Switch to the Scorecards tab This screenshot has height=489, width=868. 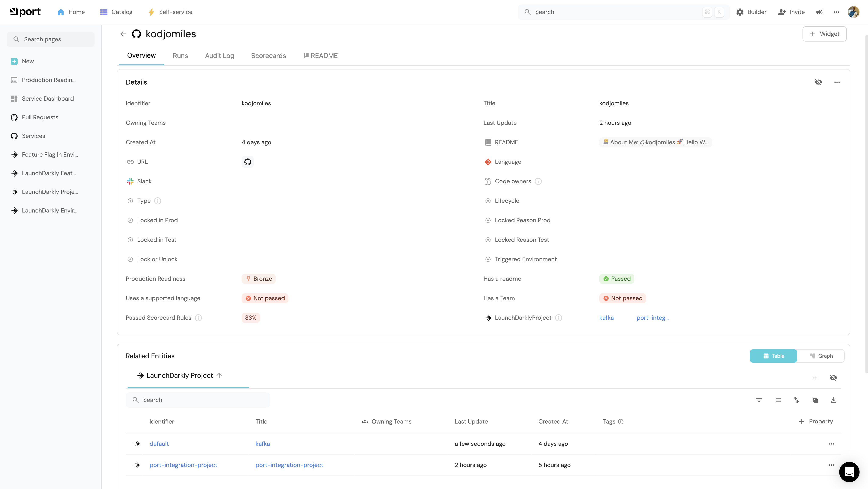tap(268, 56)
